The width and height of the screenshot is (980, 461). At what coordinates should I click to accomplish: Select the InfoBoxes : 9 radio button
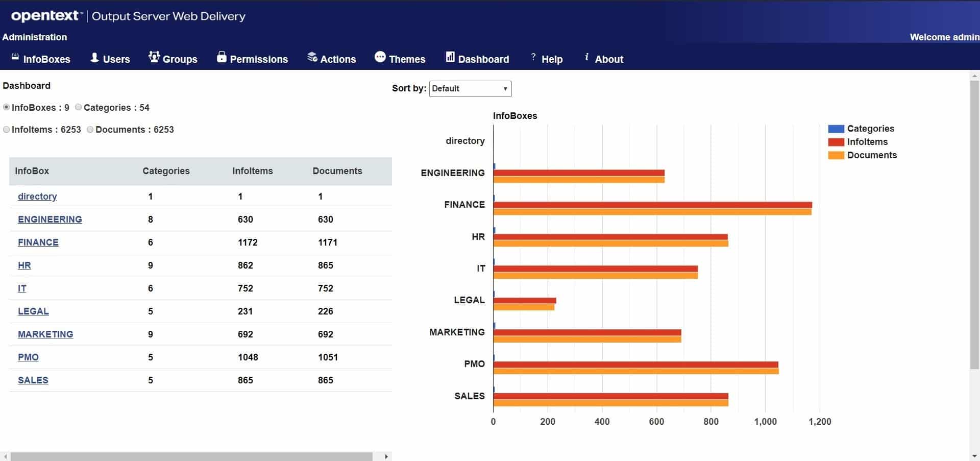coord(6,107)
